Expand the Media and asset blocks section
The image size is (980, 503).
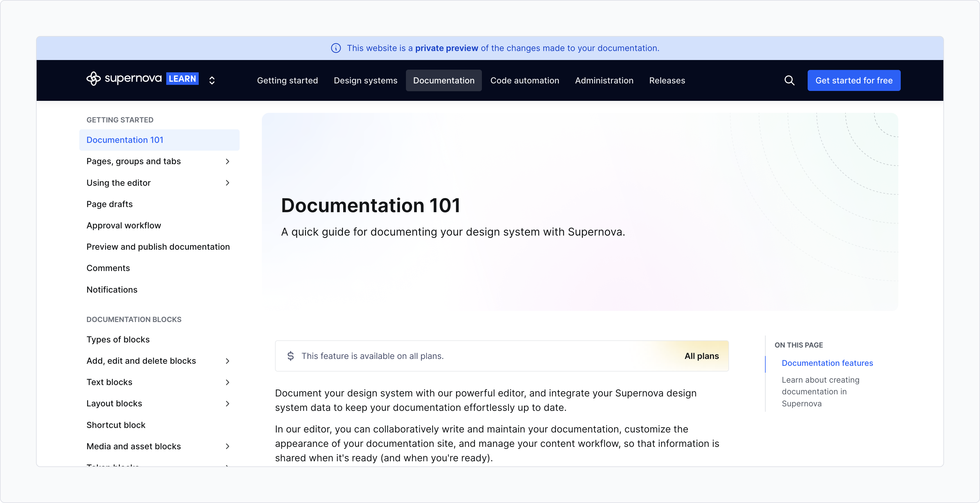click(x=228, y=446)
